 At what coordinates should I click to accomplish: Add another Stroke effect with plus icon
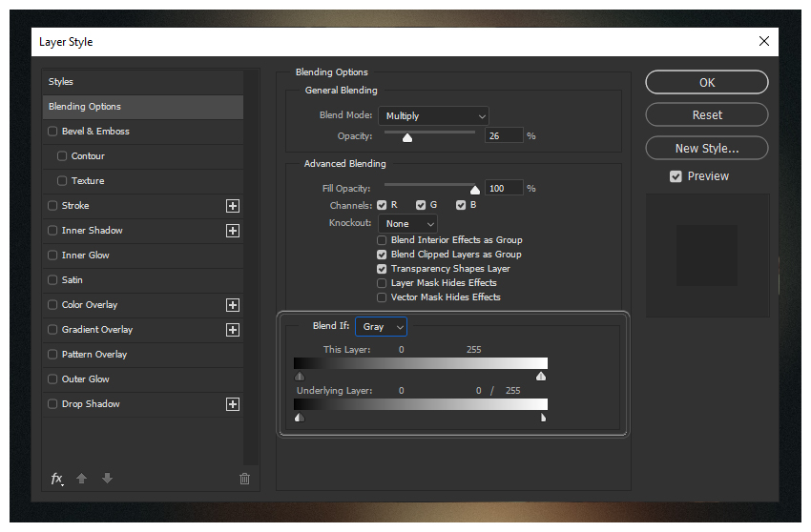[233, 206]
